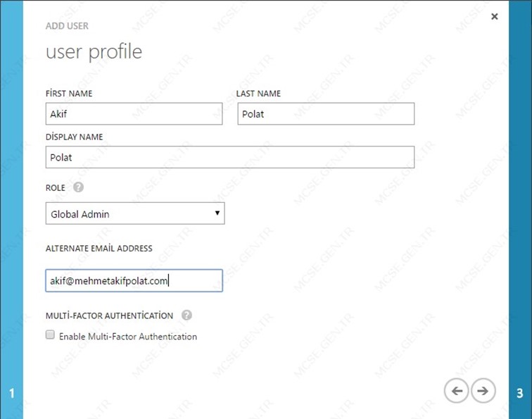The height and width of the screenshot is (419, 532).
Task: Click the MULTI-FACTOR AUTHENTICATION section label
Action: tap(109, 315)
